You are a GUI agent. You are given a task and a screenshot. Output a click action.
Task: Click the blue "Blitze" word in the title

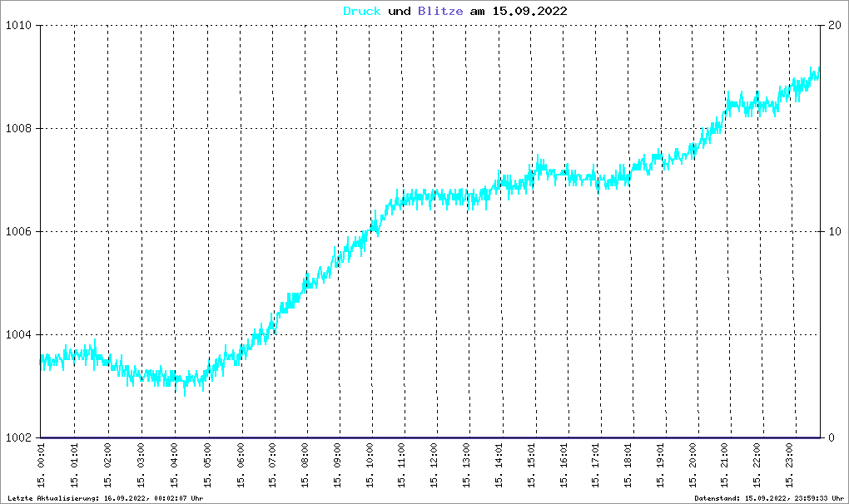(438, 11)
